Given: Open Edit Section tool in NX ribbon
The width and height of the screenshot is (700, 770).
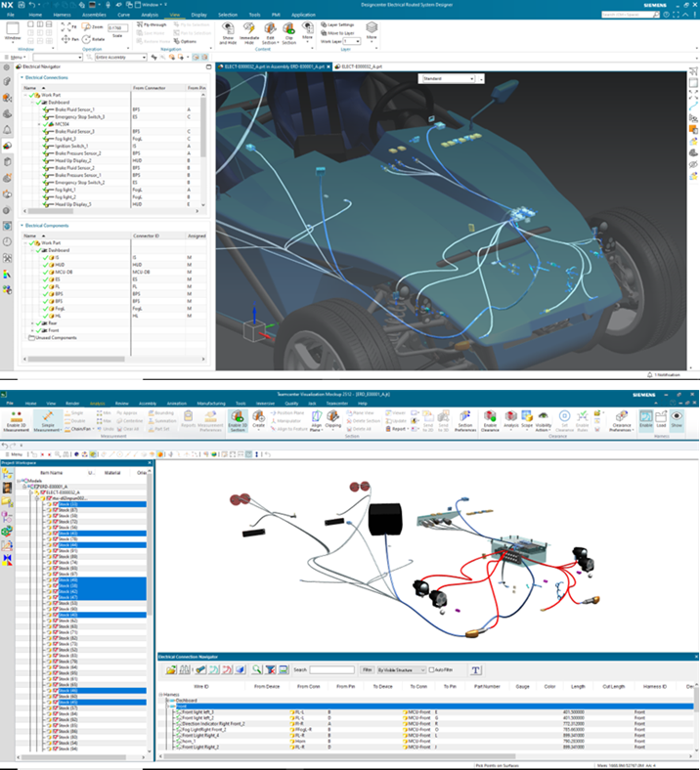Looking at the screenshot, I should click(270, 33).
